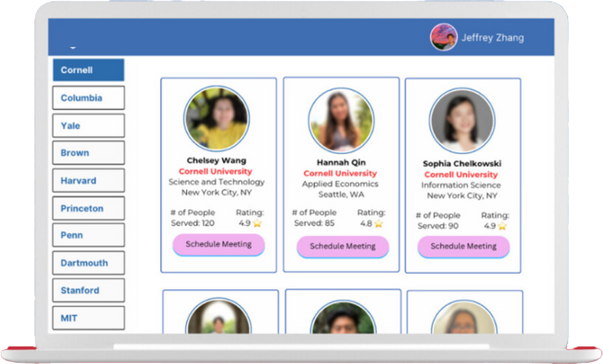Viewport: 603px width, 364px height.
Task: Open the MIT mentor list
Action: point(88,318)
